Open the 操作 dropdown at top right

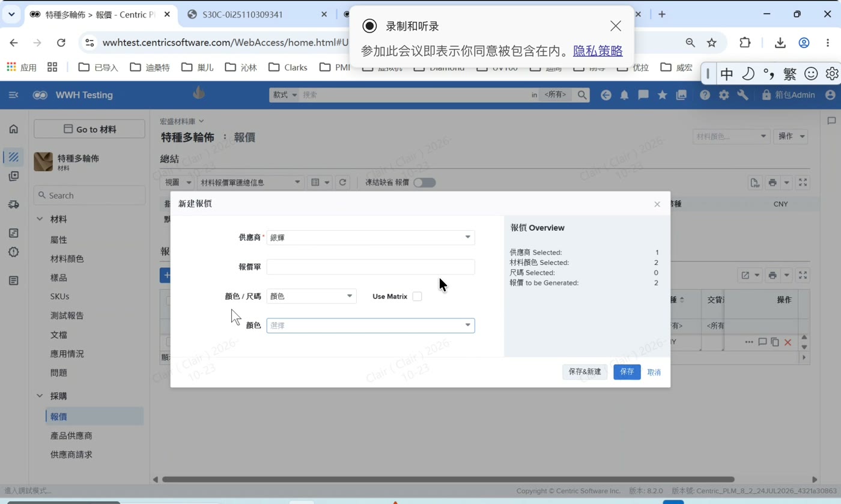click(x=790, y=136)
